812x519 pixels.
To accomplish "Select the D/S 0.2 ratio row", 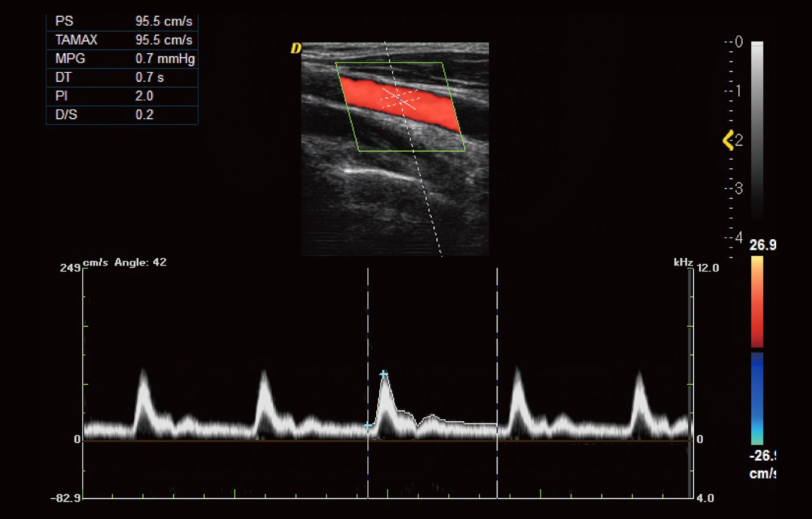I will [x=122, y=115].
